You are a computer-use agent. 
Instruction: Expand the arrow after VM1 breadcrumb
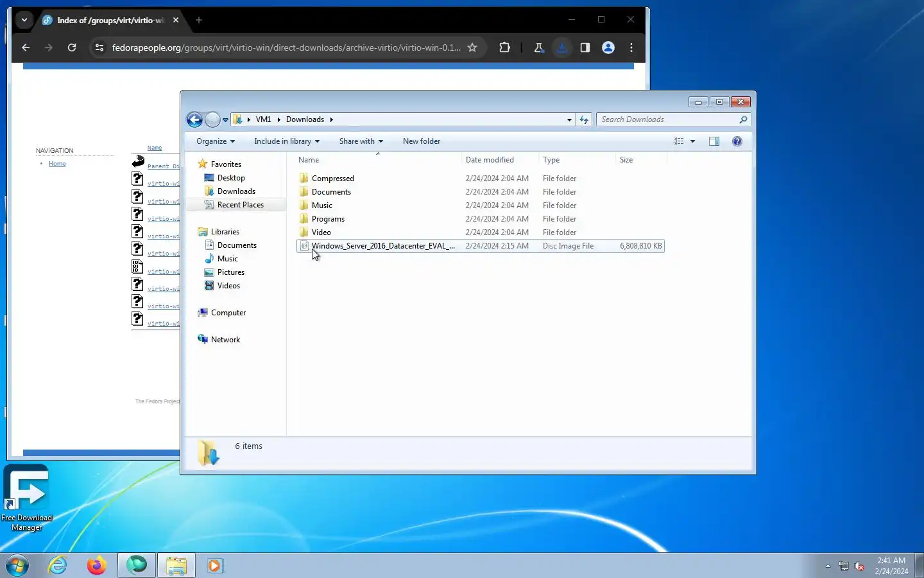tap(278, 119)
